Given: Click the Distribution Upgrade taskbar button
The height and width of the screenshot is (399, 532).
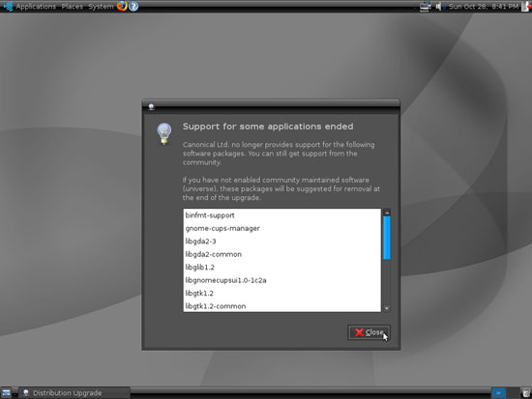Looking at the screenshot, I should point(74,393).
